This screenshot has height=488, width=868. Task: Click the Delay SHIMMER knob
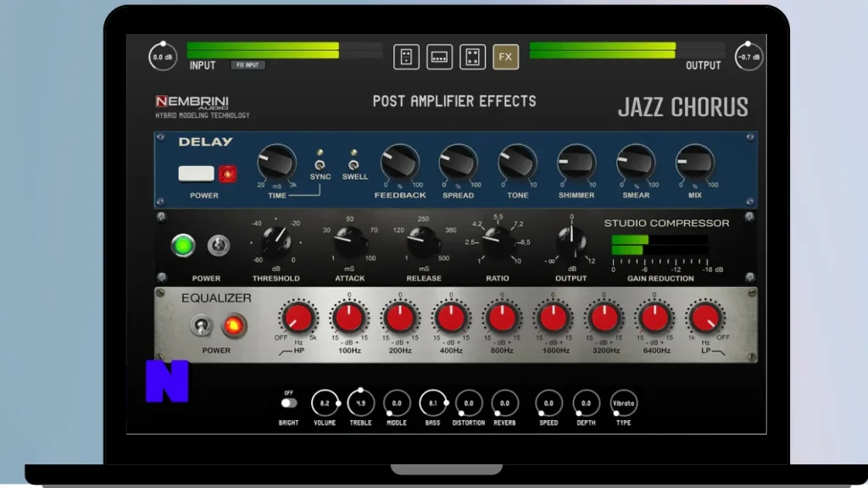point(576,163)
